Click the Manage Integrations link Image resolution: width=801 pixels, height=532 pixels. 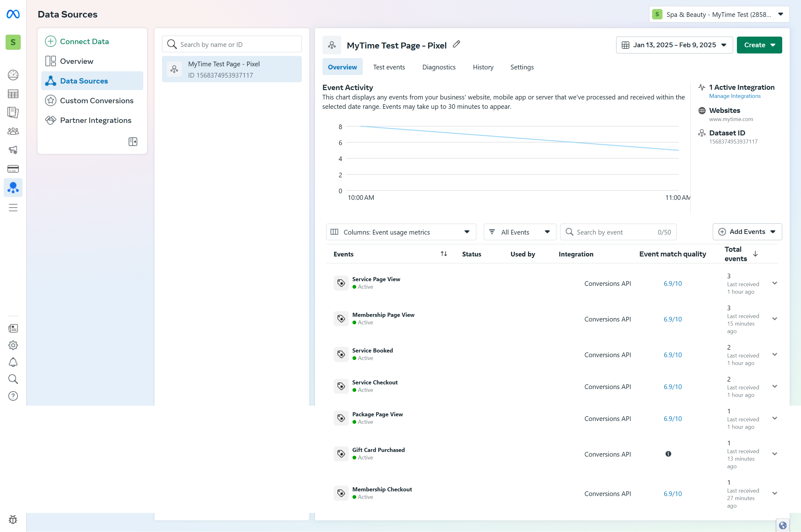tap(734, 96)
